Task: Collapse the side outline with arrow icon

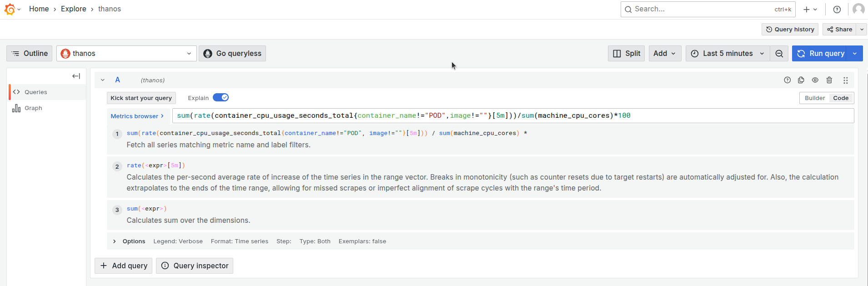Action: (76, 76)
